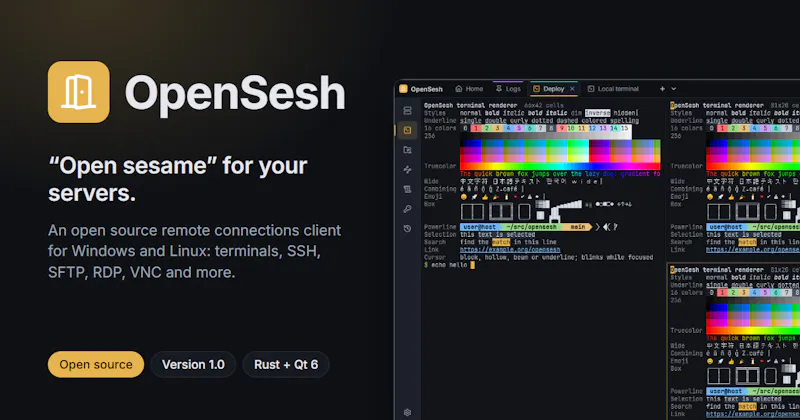
Task: Click the 'echo hello' prompt line
Action: click(449, 265)
